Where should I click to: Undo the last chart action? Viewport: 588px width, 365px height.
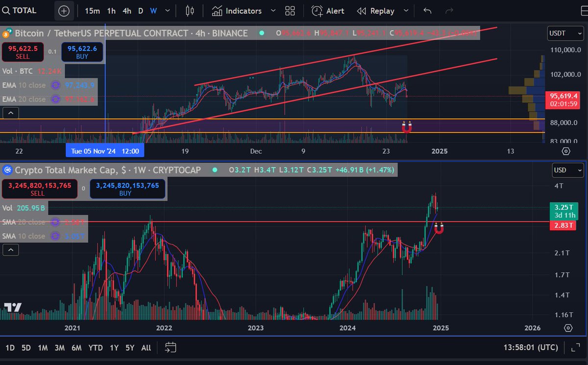[428, 11]
